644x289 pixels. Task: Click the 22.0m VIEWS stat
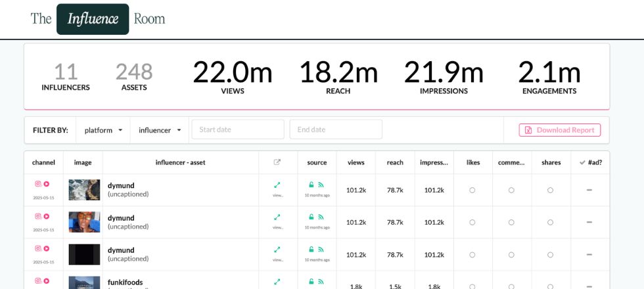tap(233, 78)
